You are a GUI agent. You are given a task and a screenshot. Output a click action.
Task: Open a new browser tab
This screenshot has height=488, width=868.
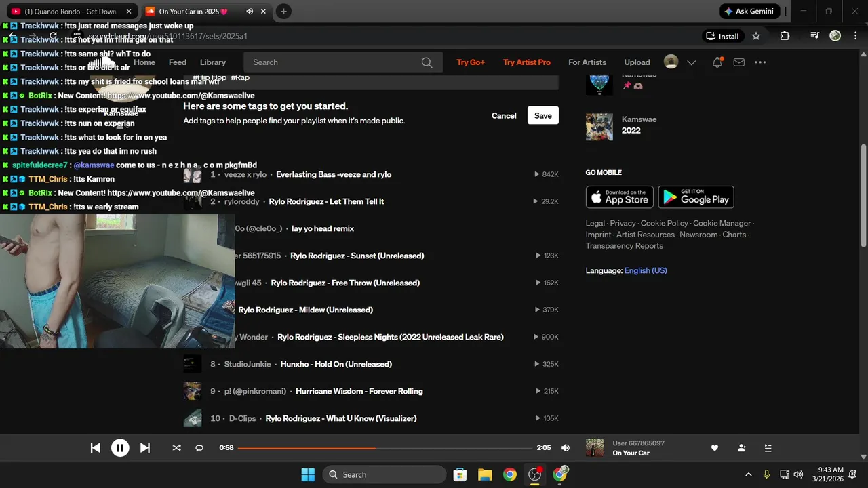[284, 12]
